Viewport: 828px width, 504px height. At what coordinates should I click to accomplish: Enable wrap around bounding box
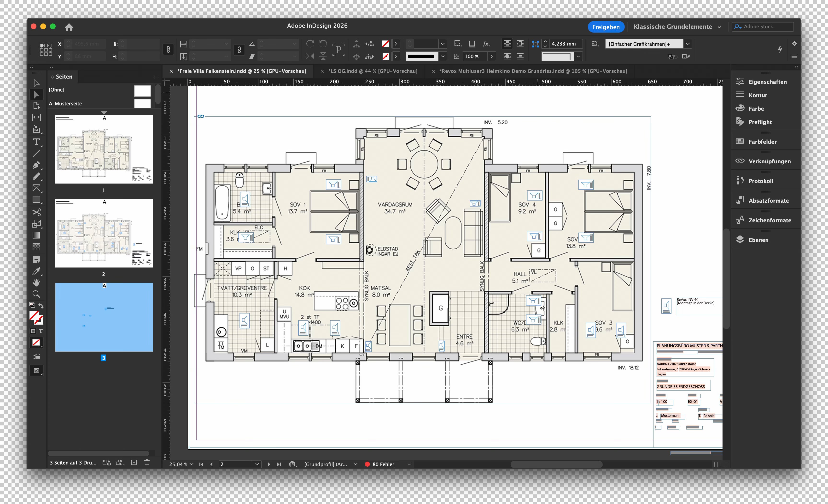(520, 44)
